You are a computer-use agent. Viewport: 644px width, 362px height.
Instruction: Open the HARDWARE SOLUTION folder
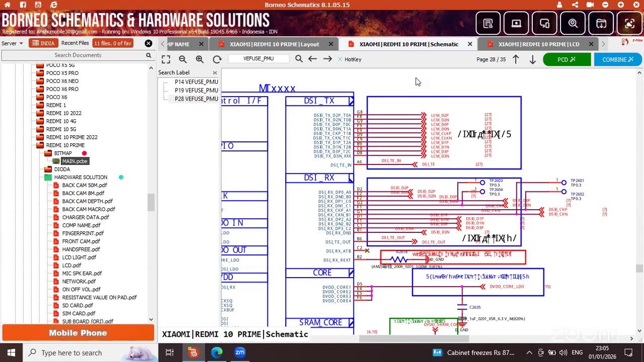point(80,177)
